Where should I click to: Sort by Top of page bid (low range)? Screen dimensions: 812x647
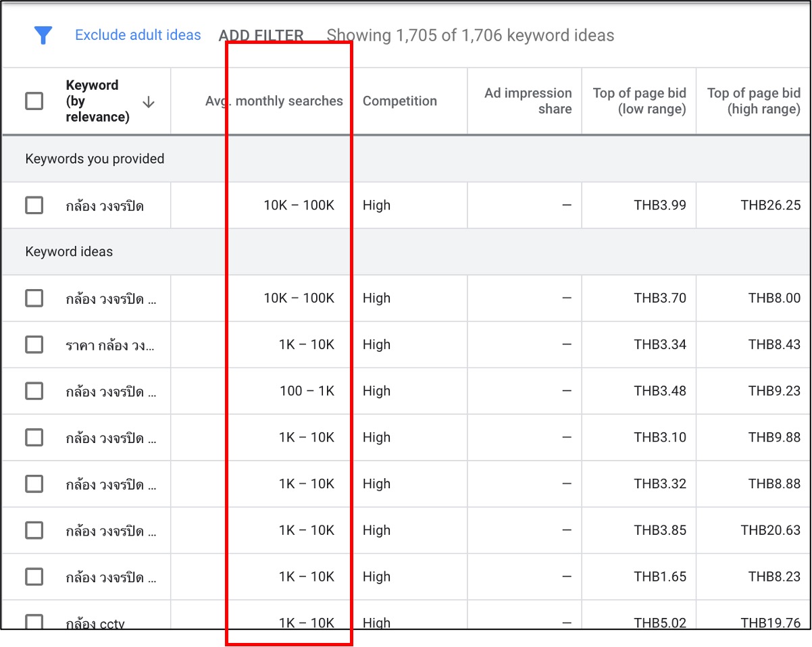click(640, 101)
